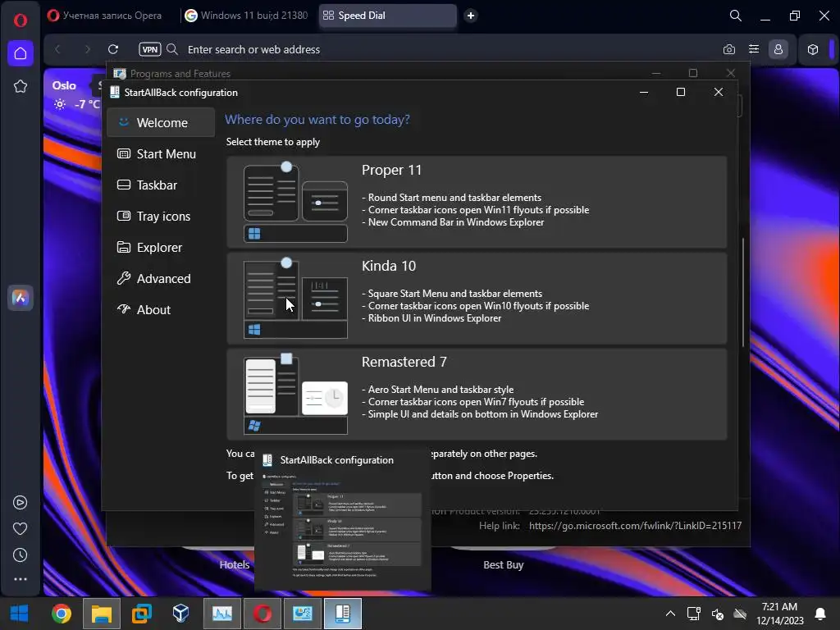
Task: Open the performance monitor icon on the taskbar
Action: pyautogui.click(x=221, y=614)
